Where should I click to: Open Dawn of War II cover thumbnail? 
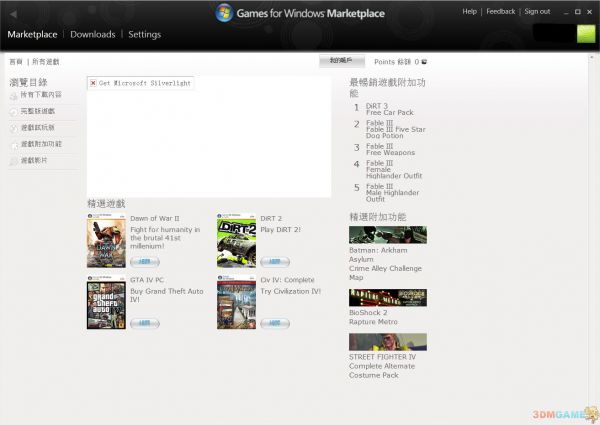106,240
